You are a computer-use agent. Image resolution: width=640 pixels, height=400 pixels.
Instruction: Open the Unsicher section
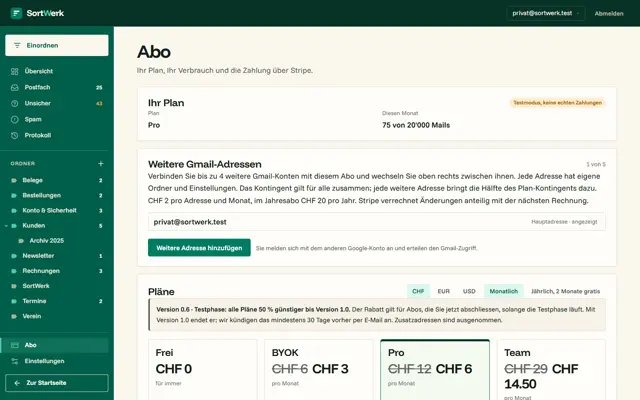(57, 103)
